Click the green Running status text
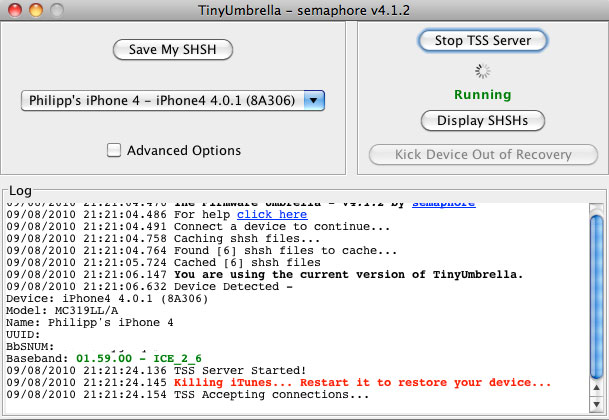The height and width of the screenshot is (420, 609). coord(483,94)
